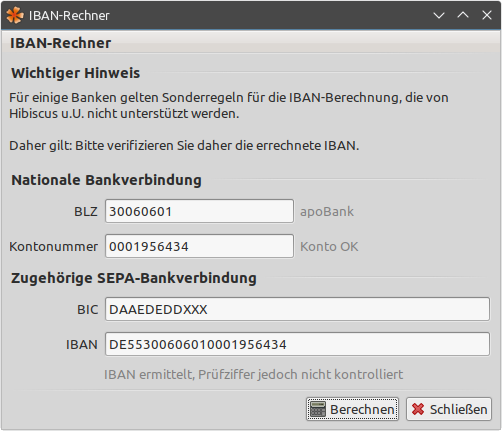This screenshot has height=431, width=502.
Task: Close the IBAN-Rechner window via title bar X
Action: pos(487,15)
